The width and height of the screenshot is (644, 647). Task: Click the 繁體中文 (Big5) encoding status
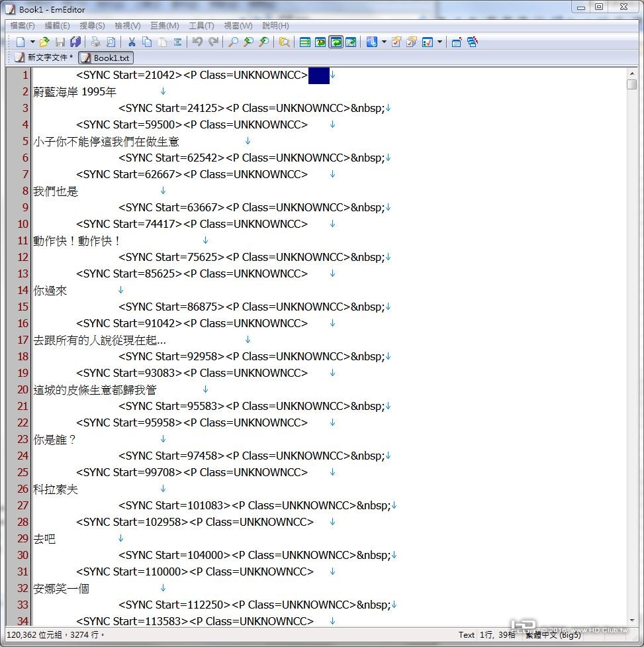point(553,634)
